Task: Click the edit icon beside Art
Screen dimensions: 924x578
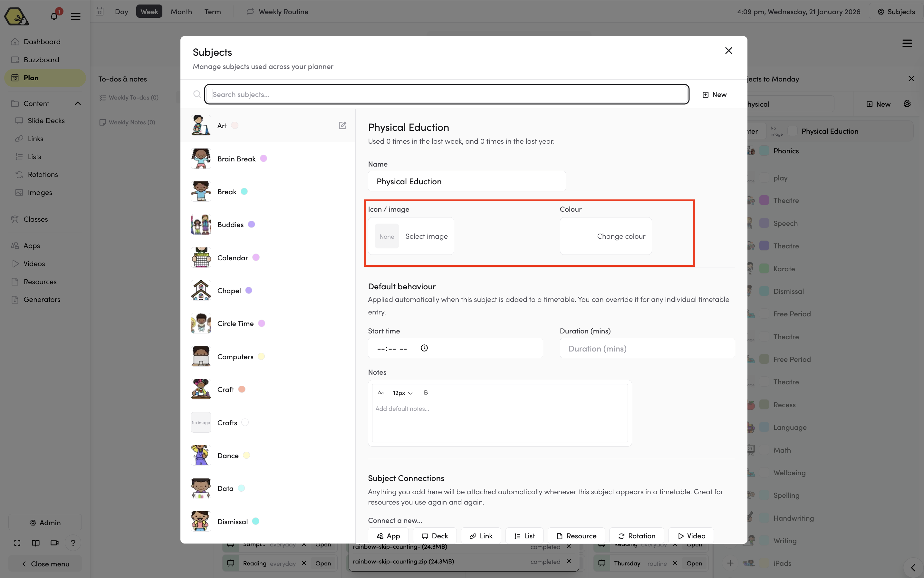Action: tap(342, 125)
